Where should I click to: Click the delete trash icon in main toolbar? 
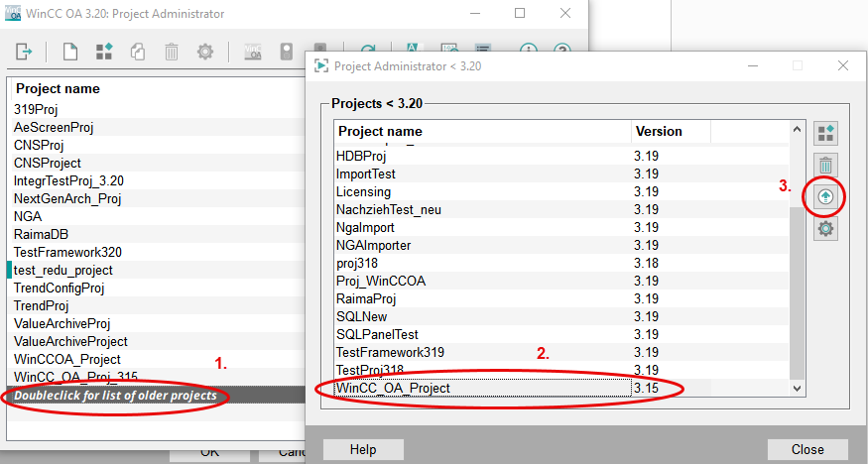click(x=172, y=52)
